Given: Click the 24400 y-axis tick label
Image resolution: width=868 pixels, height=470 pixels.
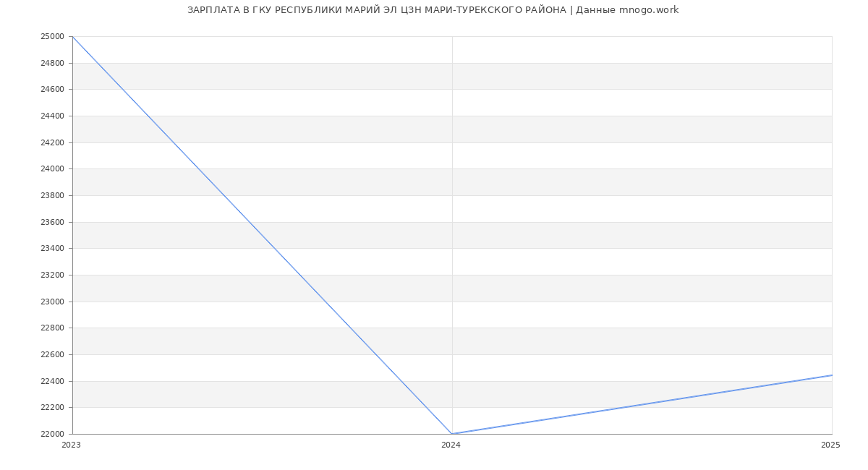Looking at the screenshot, I should [52, 116].
